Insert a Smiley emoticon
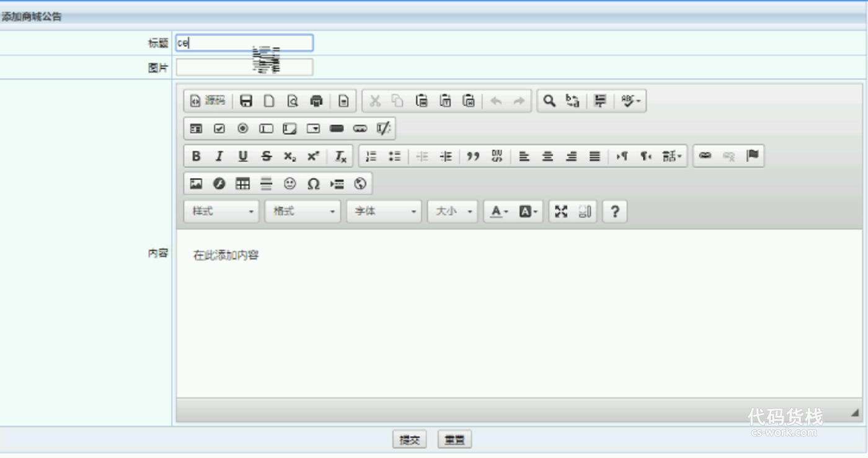Viewport: 868px width, 458px height. click(290, 183)
